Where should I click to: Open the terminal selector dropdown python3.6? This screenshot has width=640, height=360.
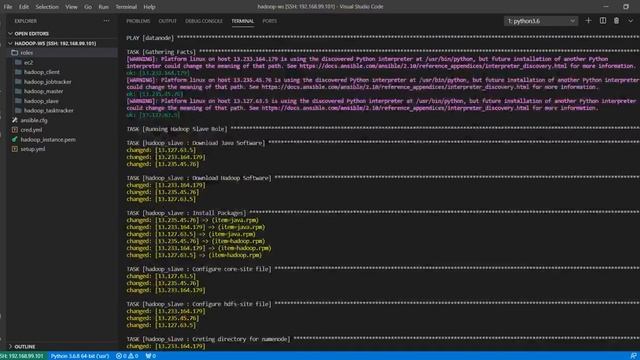pyautogui.click(x=541, y=21)
